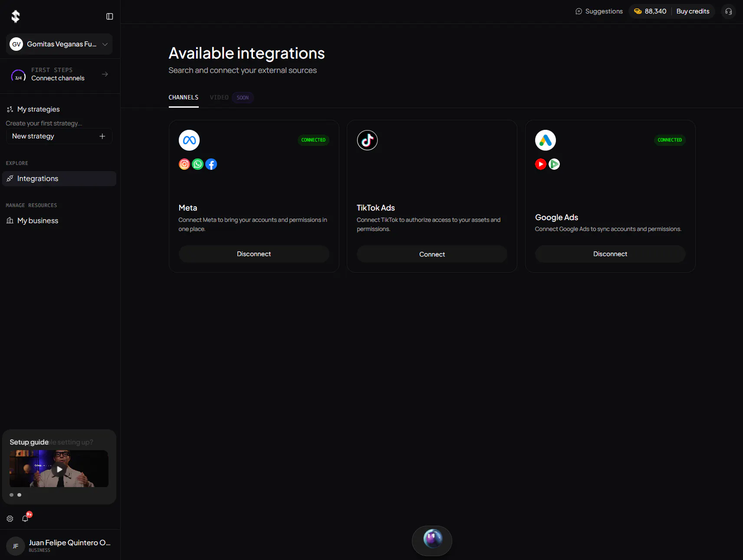Click the Connected badge on Google Ads card
The width and height of the screenshot is (743, 560).
tap(670, 140)
